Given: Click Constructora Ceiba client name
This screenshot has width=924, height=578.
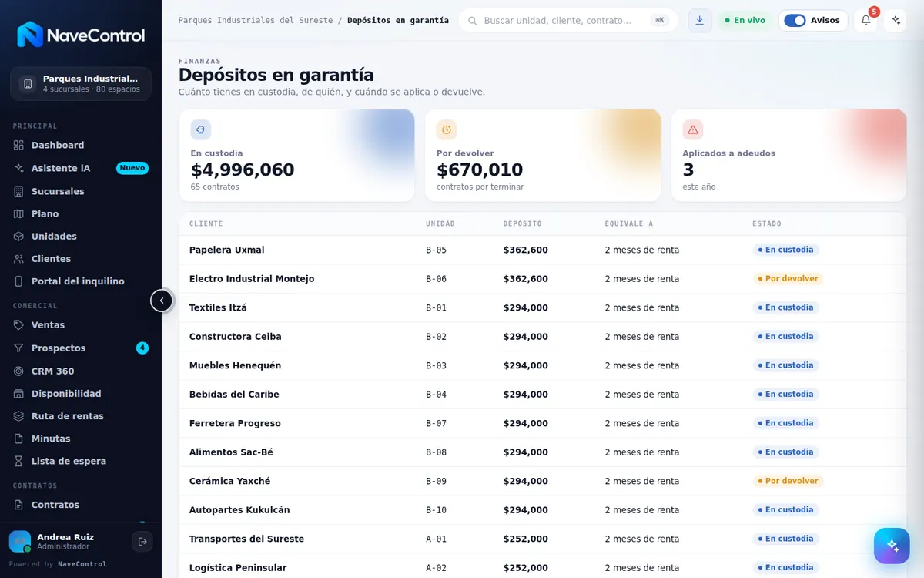Looking at the screenshot, I should click(x=236, y=337).
